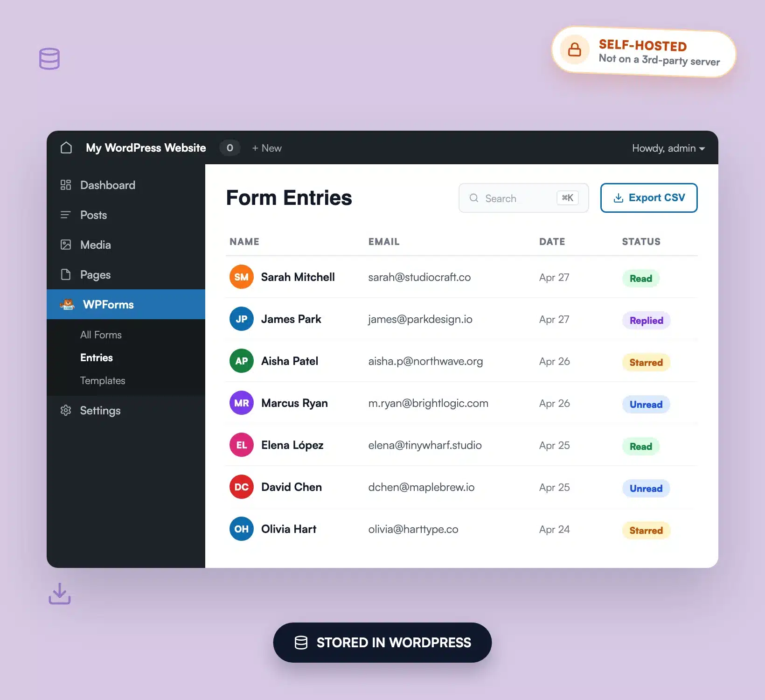Viewport: 765px width, 700px height.
Task: Click Elena López's Read status badge
Action: (641, 446)
